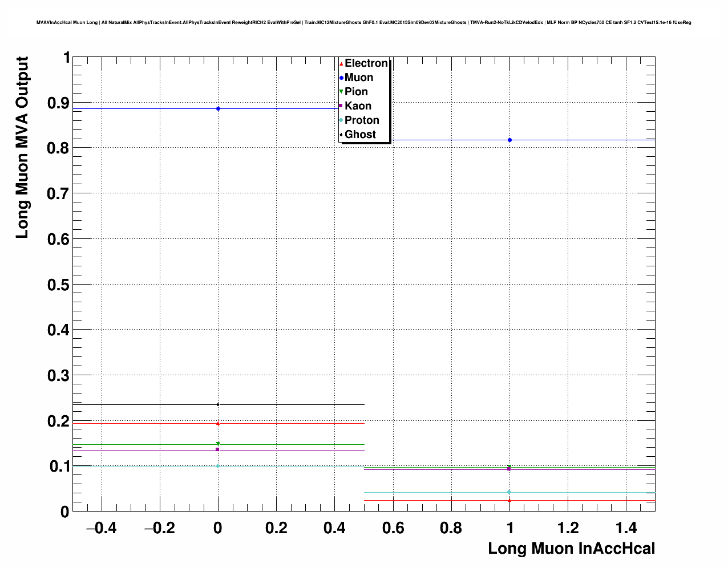The width and height of the screenshot is (728, 568).
Task: Click the blue Muon data point at x=0
Action: coord(218,108)
